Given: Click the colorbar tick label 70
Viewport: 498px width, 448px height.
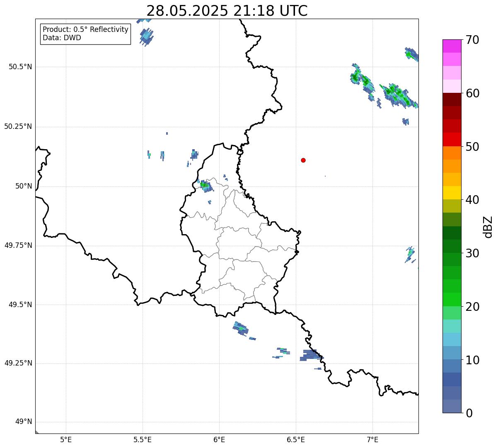Looking at the screenshot, I should (x=472, y=40).
